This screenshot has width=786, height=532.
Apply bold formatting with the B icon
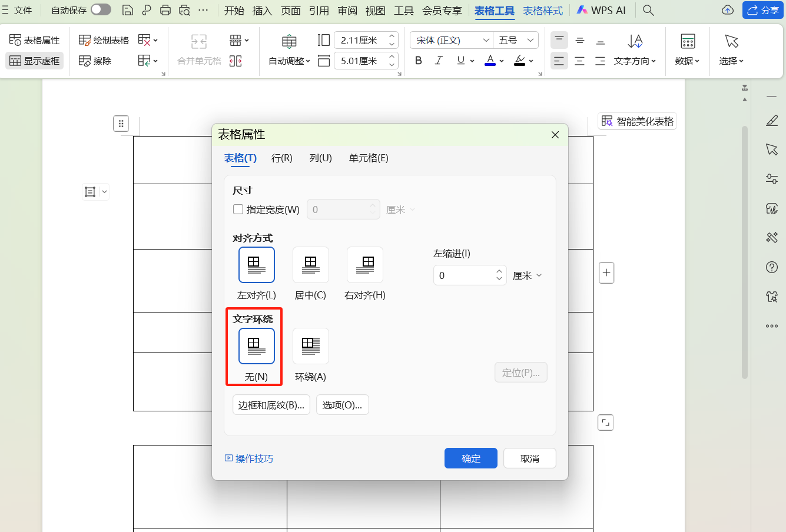pyautogui.click(x=419, y=61)
